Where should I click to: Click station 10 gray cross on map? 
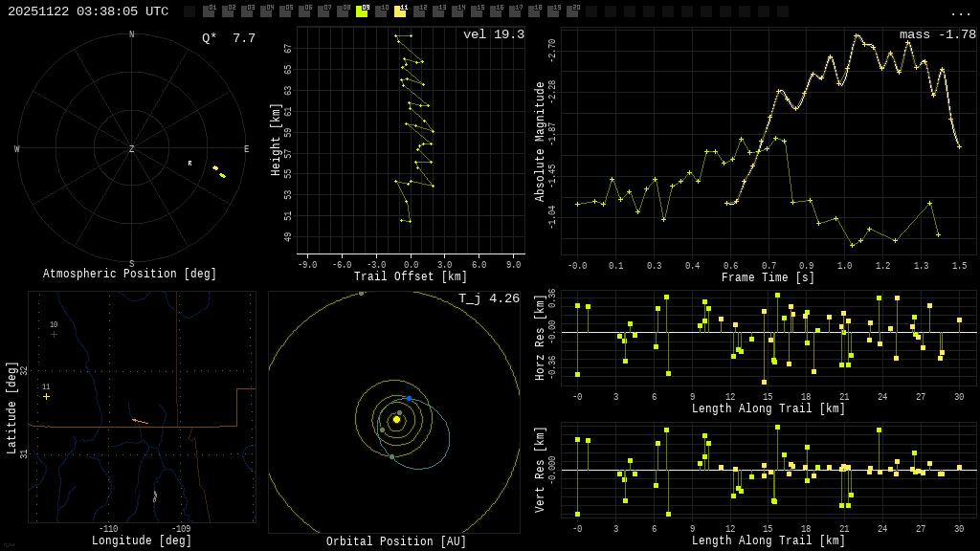(x=54, y=334)
